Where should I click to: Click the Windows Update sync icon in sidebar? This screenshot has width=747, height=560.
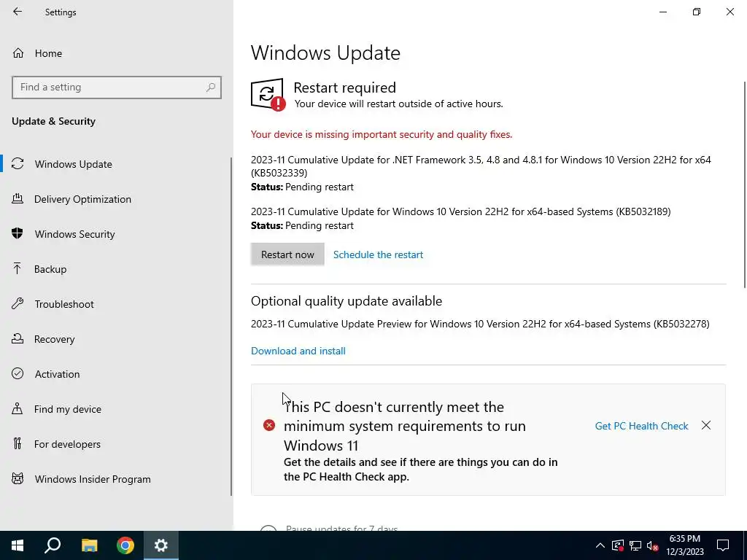(x=18, y=164)
